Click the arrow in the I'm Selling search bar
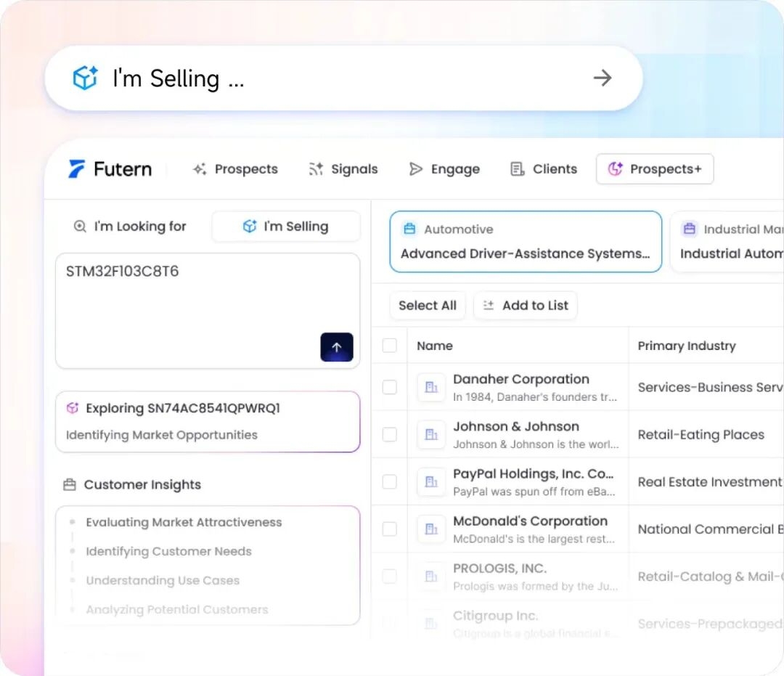Viewport: 784px width, 676px height. (603, 78)
